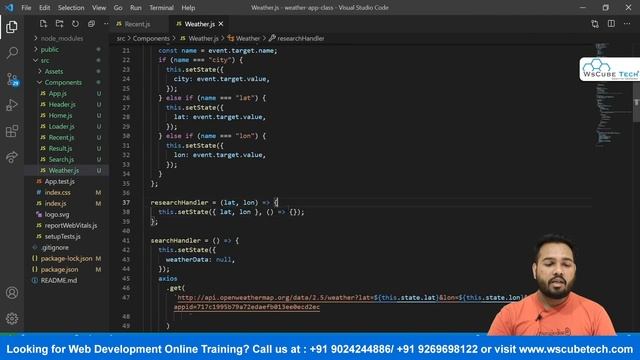The width and height of the screenshot is (640, 360).
Task: Create a new folder in Explorer
Action: (x=60, y=24)
